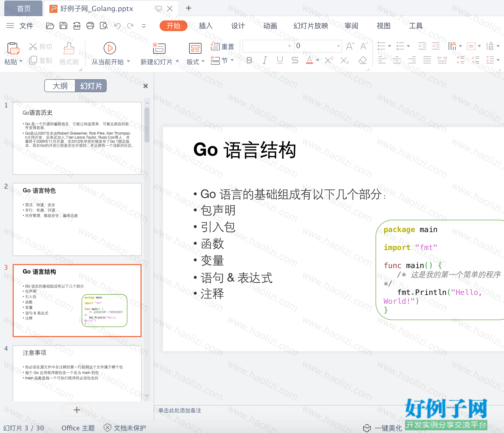
Task: Switch to the 插入 tab
Action: pos(206,26)
